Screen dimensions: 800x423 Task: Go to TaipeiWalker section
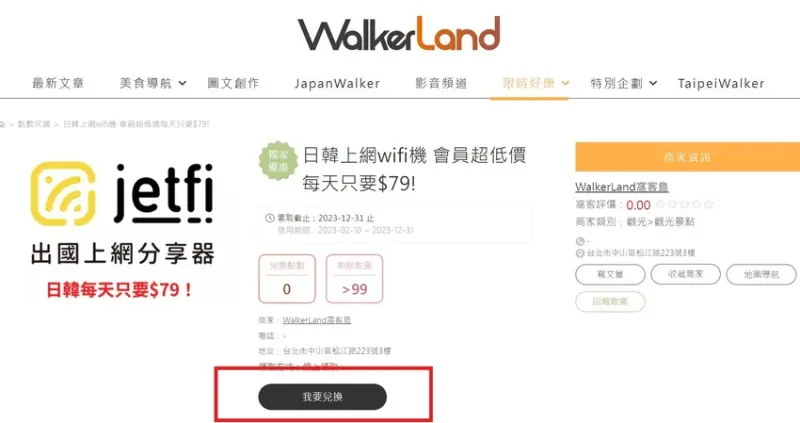click(721, 83)
